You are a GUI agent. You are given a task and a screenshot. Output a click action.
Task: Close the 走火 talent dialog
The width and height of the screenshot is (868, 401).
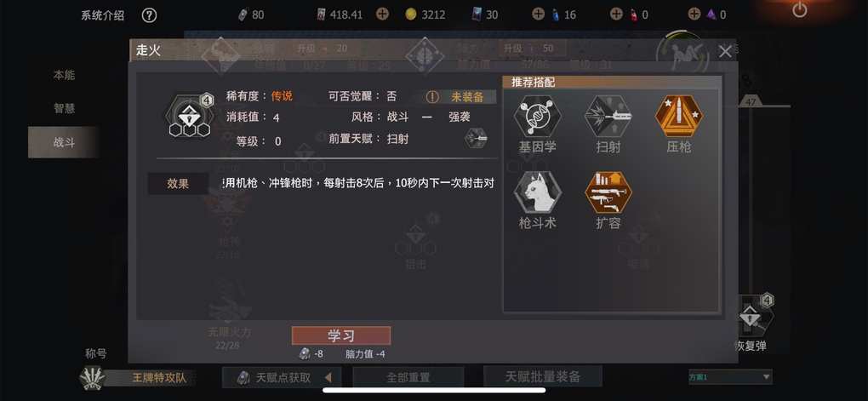click(x=725, y=52)
